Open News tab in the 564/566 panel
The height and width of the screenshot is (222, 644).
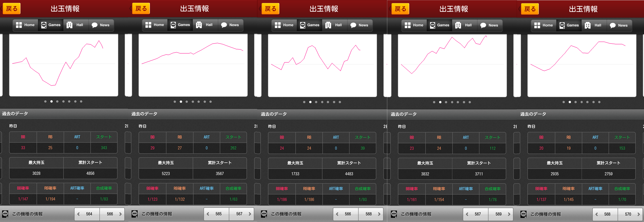tap(101, 25)
